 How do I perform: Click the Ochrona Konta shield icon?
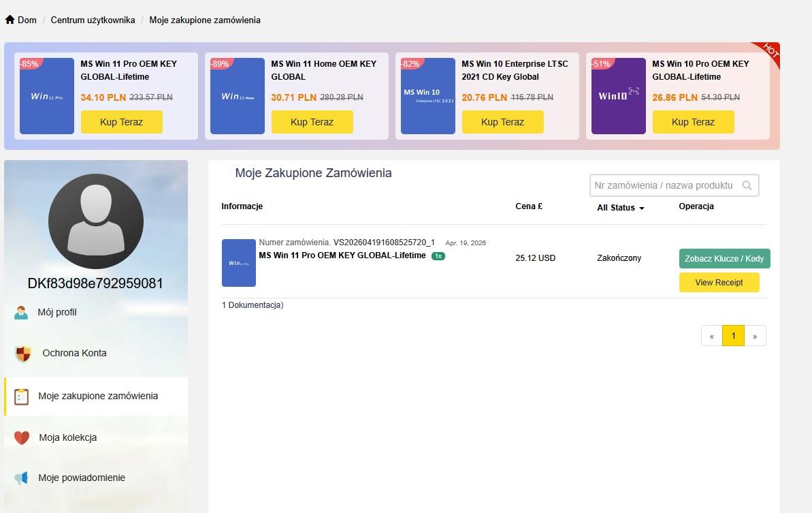(x=23, y=354)
